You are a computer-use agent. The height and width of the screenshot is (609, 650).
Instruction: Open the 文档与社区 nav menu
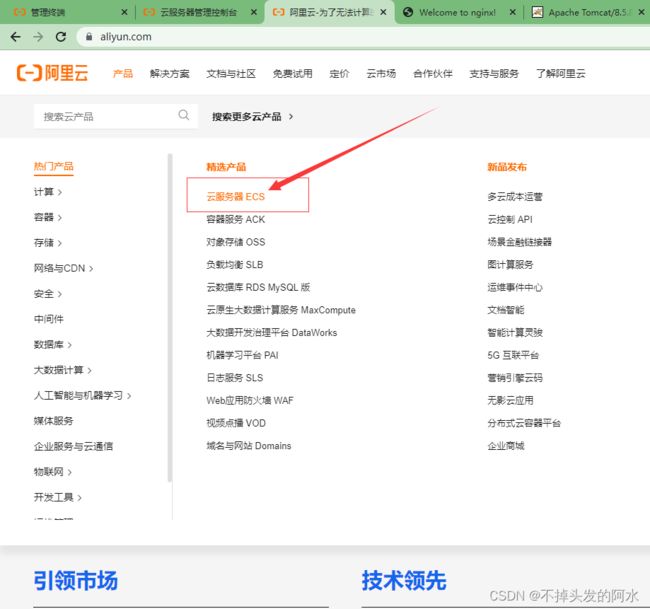(231, 74)
